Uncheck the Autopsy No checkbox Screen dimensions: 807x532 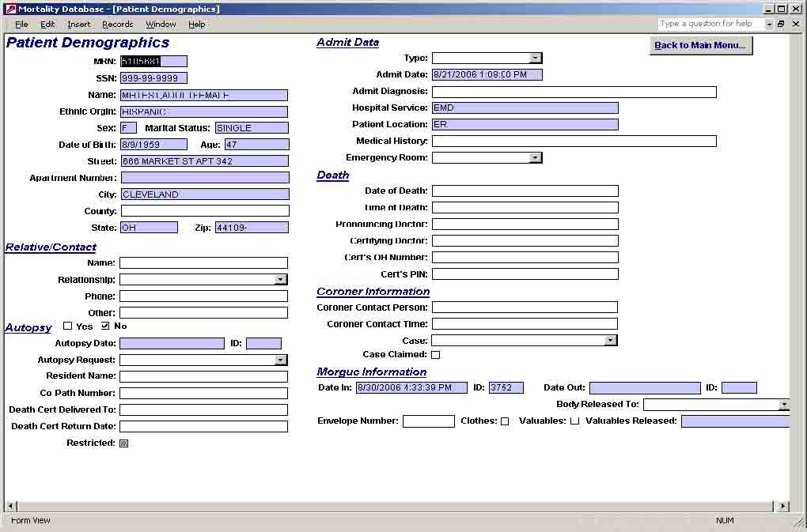105,326
